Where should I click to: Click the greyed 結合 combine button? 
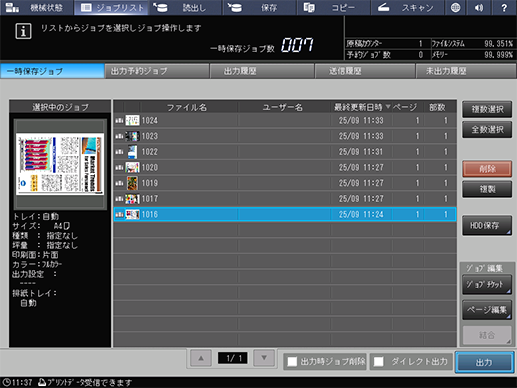point(487,335)
